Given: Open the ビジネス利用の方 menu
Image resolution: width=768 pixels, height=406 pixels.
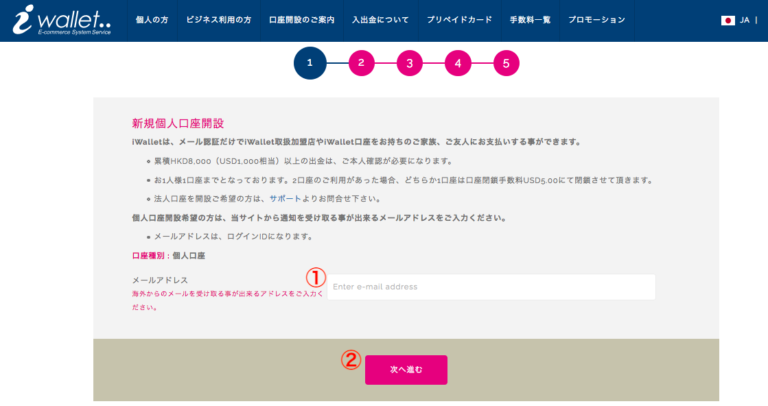Looking at the screenshot, I should click(218, 20).
